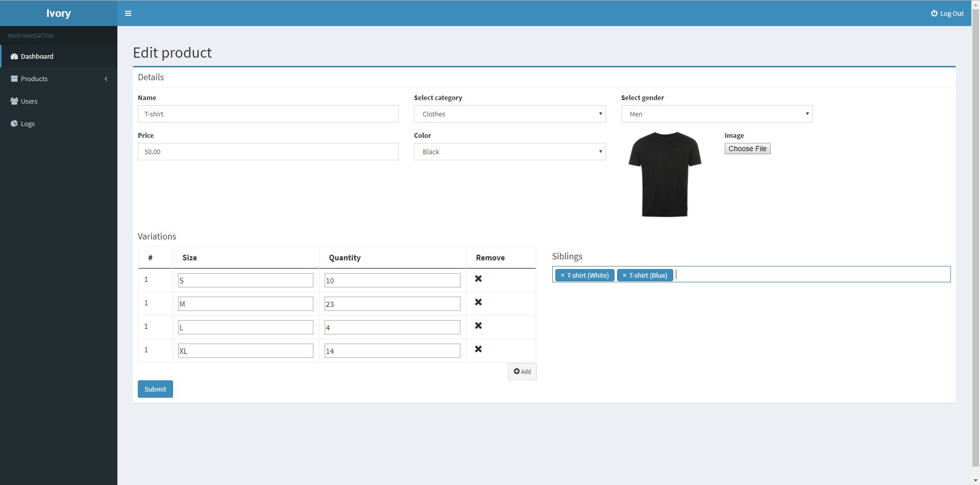Click the product Name input field
The width and height of the screenshot is (980, 485).
267,114
